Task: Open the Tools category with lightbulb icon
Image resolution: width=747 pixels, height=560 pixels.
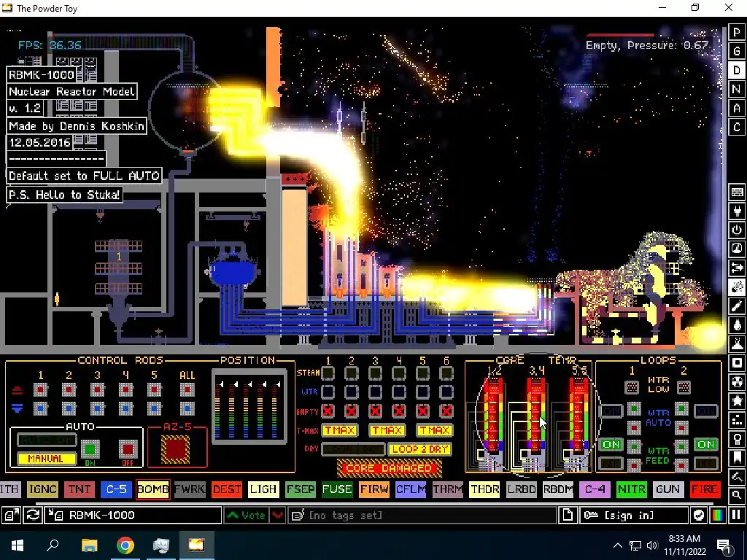Action: pos(737,438)
